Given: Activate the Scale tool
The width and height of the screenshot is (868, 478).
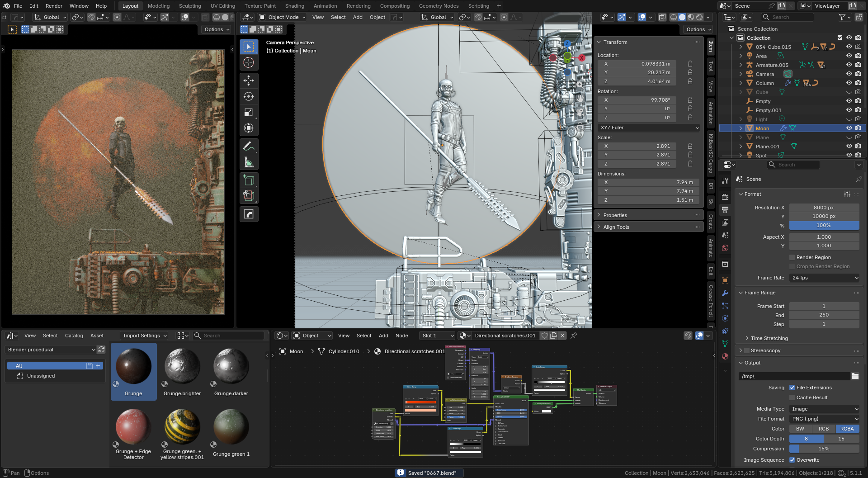Looking at the screenshot, I should click(249, 112).
